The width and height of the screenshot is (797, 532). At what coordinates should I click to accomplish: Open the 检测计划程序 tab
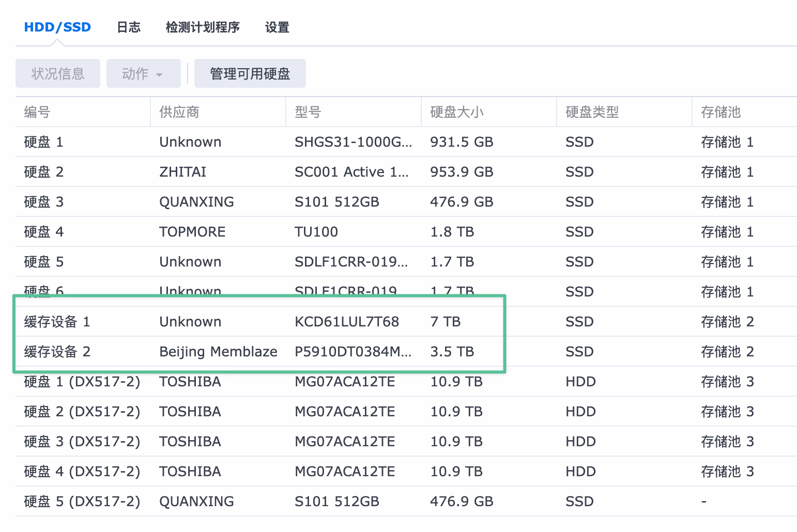[x=203, y=27]
